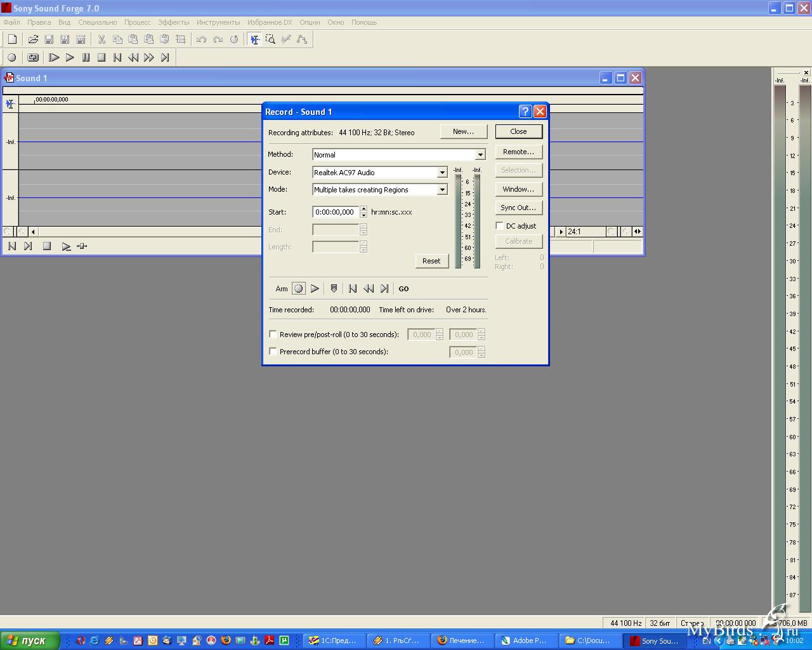Click the Remote... button
This screenshot has width=812, height=650.
[x=519, y=152]
